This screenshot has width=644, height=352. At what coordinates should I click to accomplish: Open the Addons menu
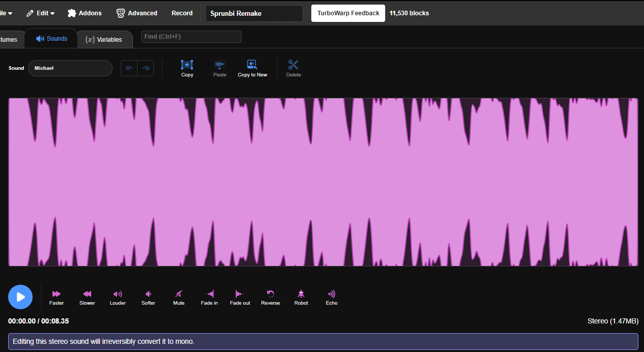coord(85,13)
